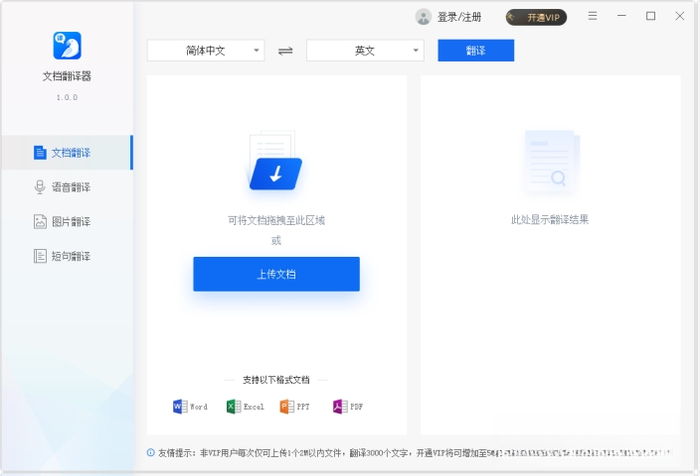Click the 支持以下格式文档 label

tap(276, 380)
